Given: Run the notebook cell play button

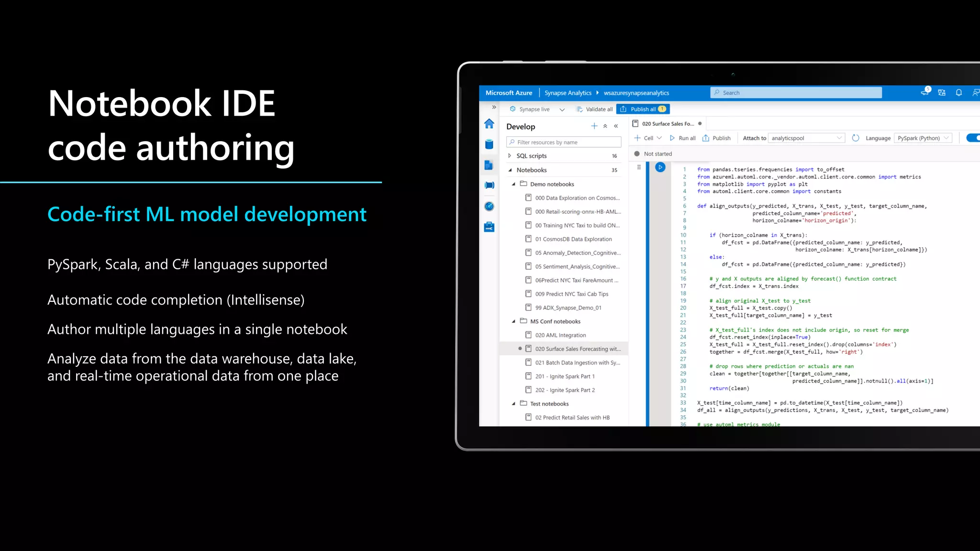Looking at the screenshot, I should 660,167.
